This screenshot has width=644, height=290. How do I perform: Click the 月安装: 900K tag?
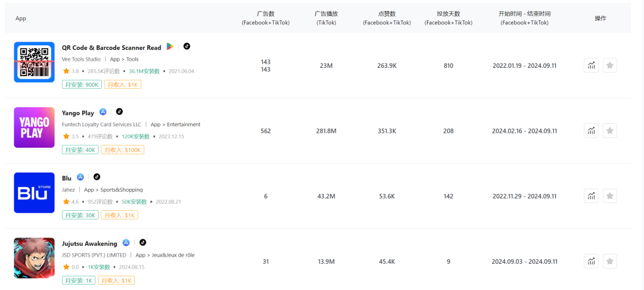tap(81, 85)
